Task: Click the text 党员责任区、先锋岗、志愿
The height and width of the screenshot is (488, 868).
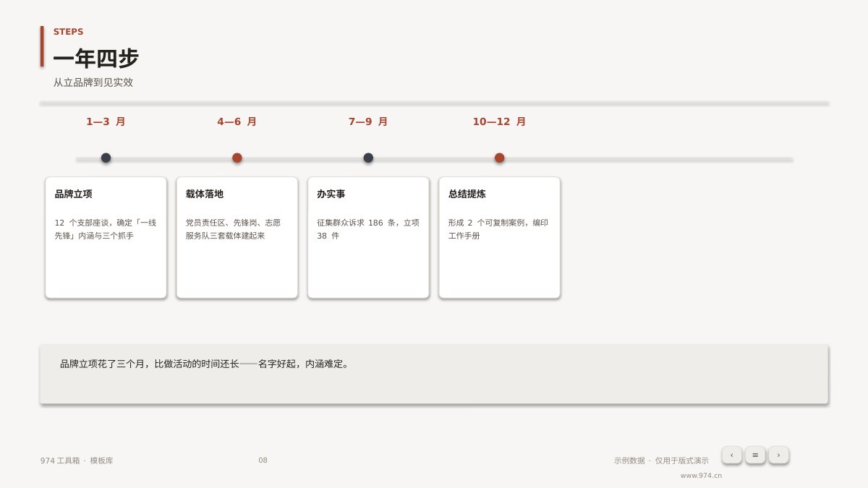Action: (x=233, y=223)
